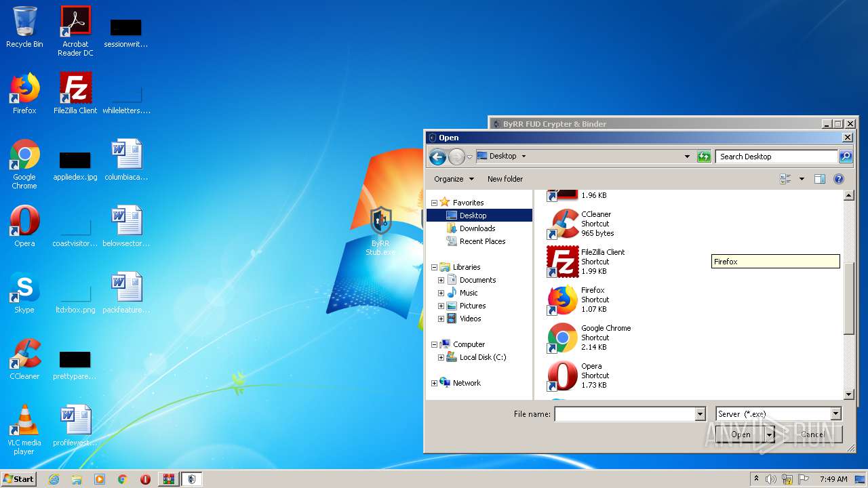
Task: Click the Forward arrow in Open dialog
Action: point(456,157)
